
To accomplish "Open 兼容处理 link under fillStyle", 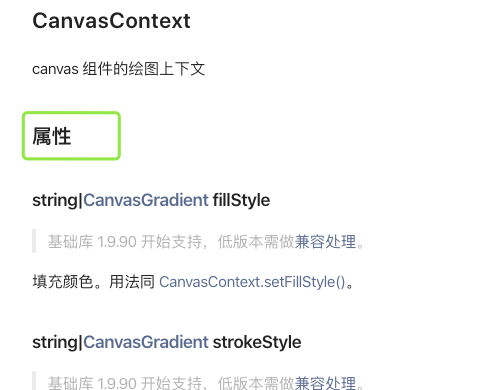I will (x=326, y=242).
